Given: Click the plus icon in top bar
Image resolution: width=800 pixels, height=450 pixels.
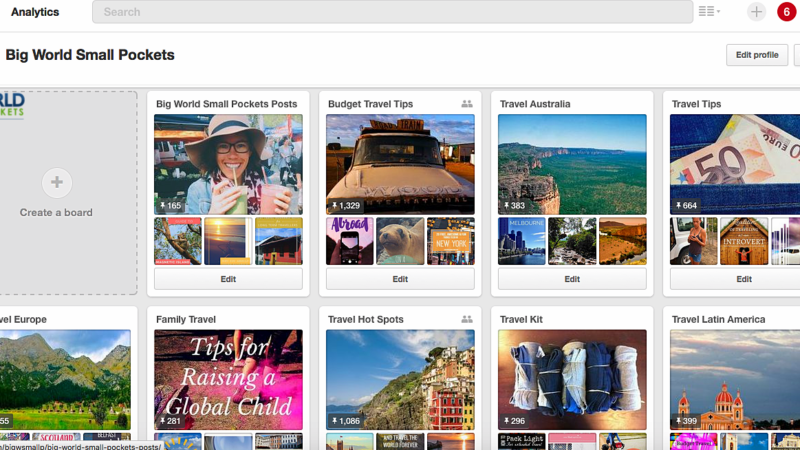Looking at the screenshot, I should 756,12.
